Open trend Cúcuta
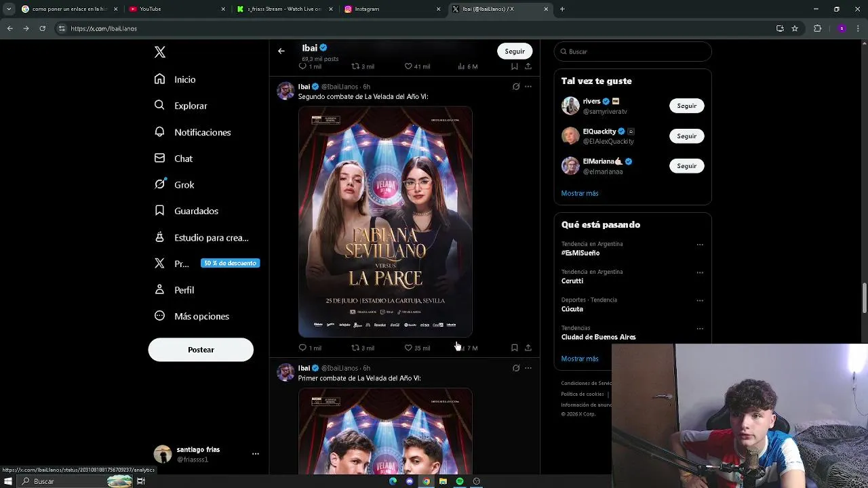 click(572, 309)
